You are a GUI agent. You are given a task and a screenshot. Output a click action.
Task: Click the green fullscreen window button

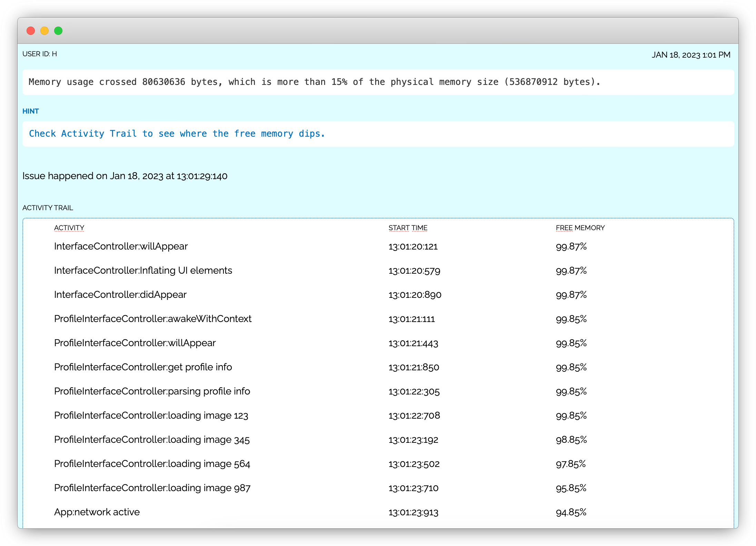[x=58, y=31]
